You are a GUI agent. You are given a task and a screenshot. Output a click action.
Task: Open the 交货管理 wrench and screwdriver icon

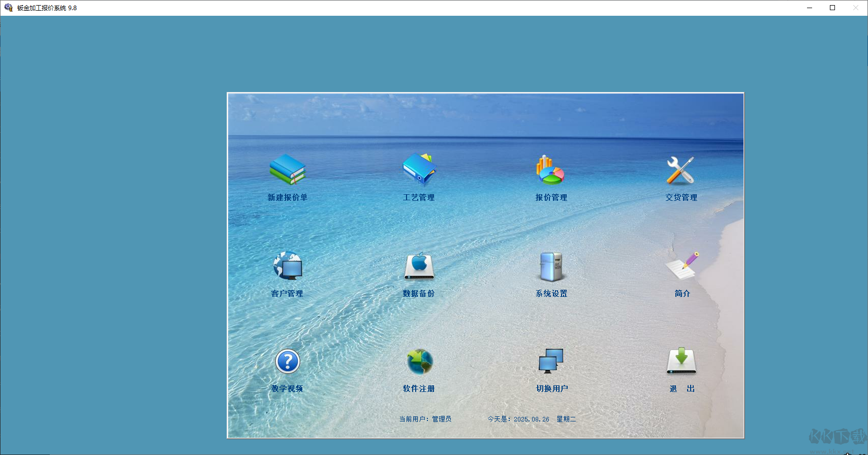[x=680, y=170]
